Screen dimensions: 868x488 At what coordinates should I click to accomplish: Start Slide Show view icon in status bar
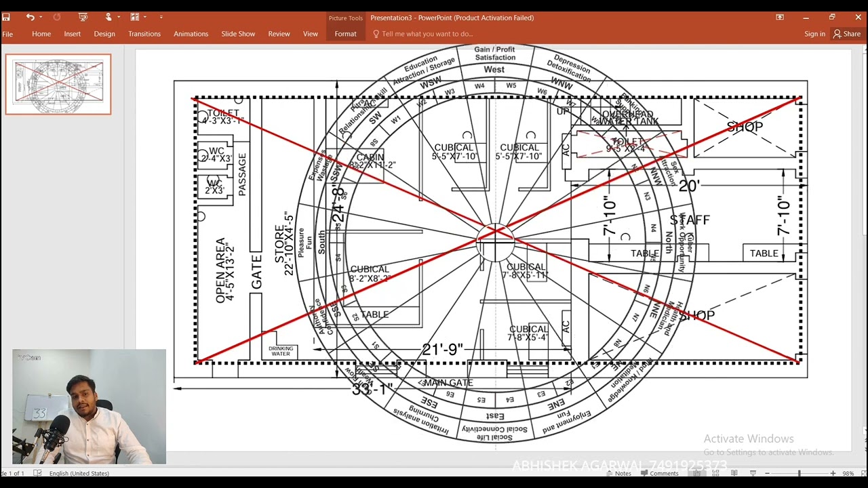point(753,473)
